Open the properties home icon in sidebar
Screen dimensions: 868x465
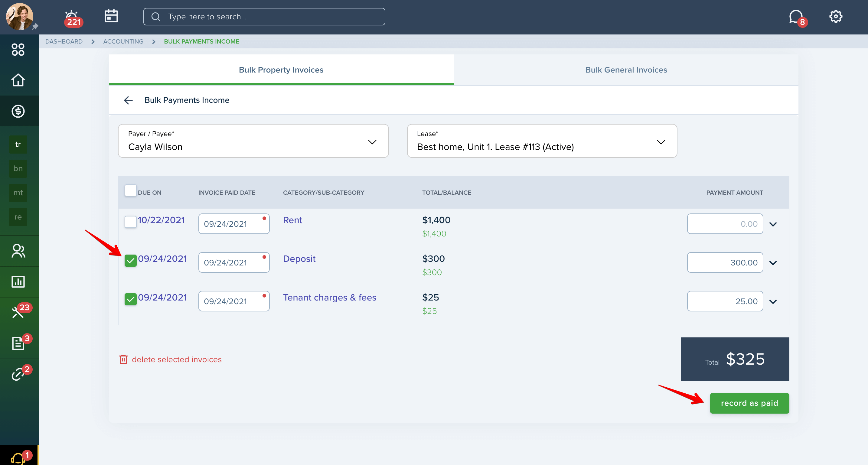[x=18, y=80]
